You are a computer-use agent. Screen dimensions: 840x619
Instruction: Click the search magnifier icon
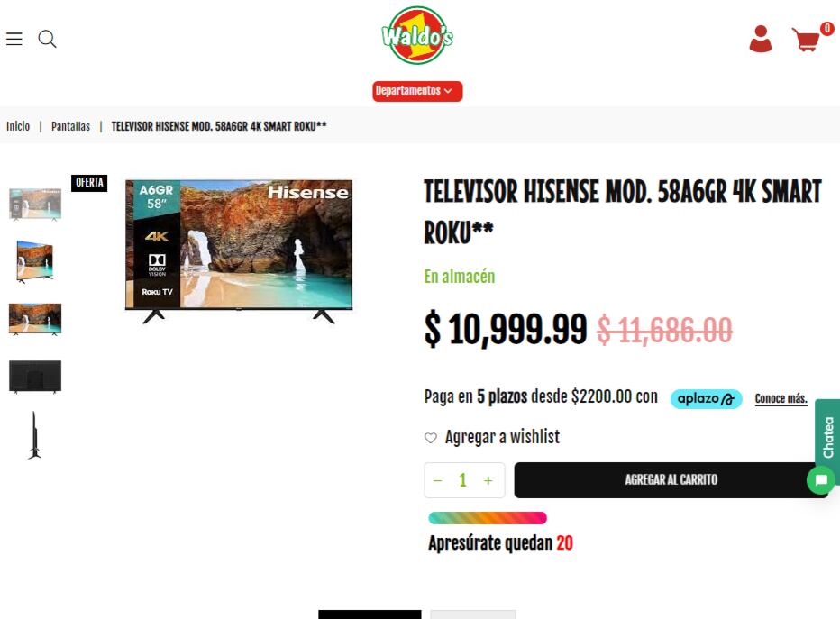47,39
